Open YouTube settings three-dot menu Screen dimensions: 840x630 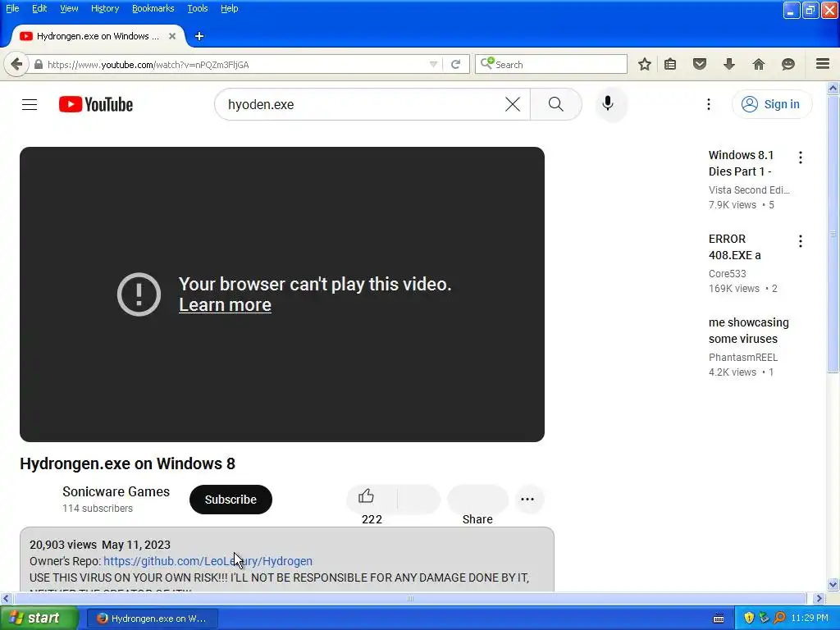click(x=709, y=104)
